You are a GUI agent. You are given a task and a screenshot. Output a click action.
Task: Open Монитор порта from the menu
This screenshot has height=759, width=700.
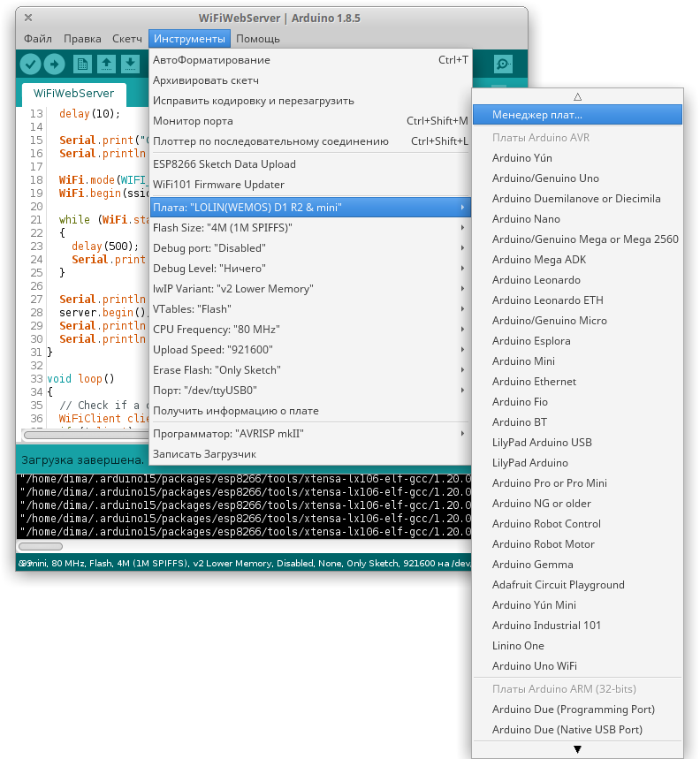click(310, 121)
